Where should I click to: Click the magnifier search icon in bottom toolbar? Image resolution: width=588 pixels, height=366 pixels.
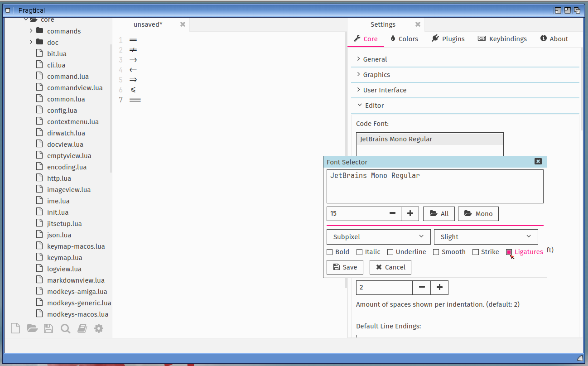pos(65,328)
